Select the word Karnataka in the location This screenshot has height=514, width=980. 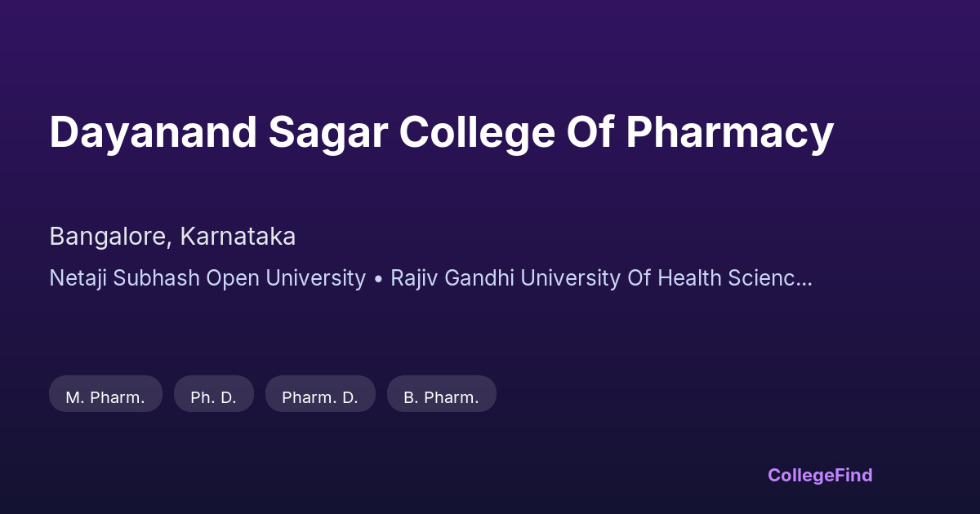(238, 237)
